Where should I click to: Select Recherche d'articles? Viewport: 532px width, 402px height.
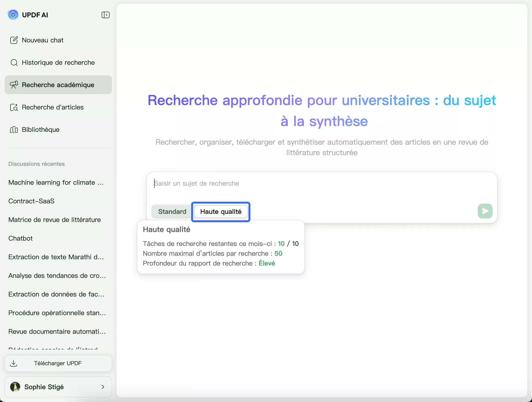(x=52, y=107)
